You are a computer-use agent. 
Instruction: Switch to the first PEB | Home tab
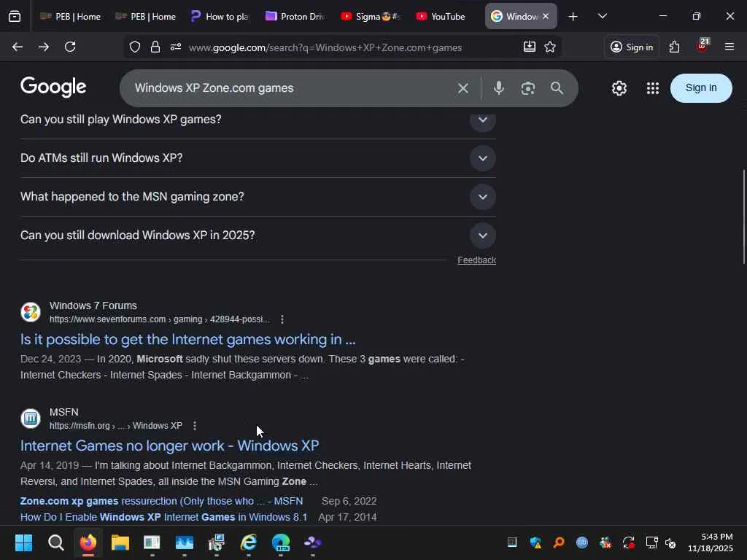[x=70, y=17]
